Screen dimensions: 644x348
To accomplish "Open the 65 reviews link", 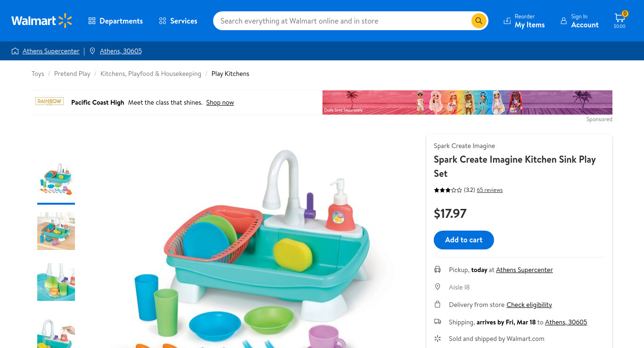I will click(x=490, y=190).
